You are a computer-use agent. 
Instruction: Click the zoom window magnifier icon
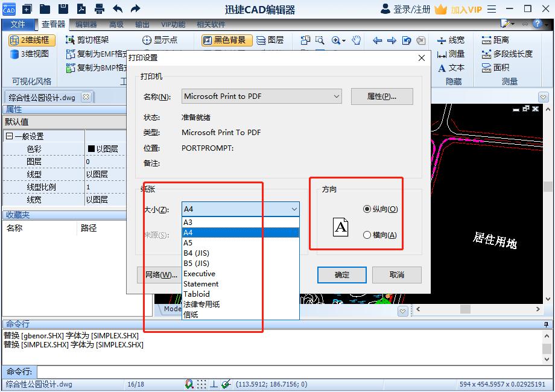click(x=320, y=40)
